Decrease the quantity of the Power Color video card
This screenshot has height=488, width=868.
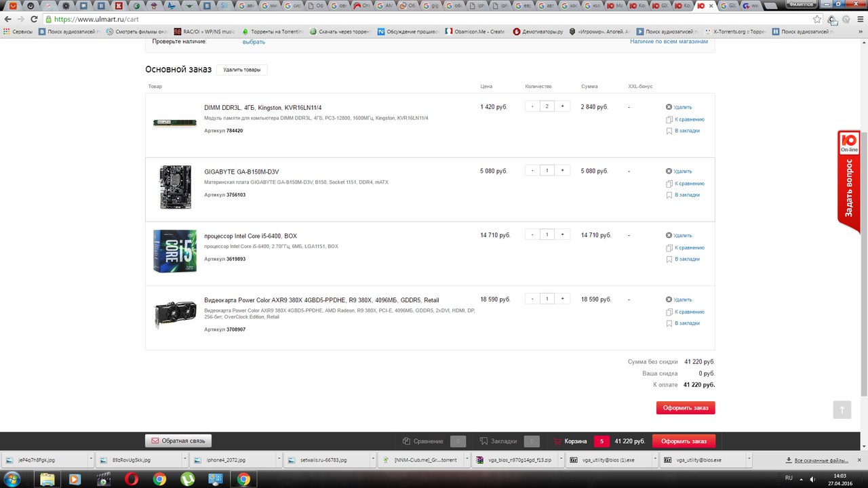tap(532, 299)
